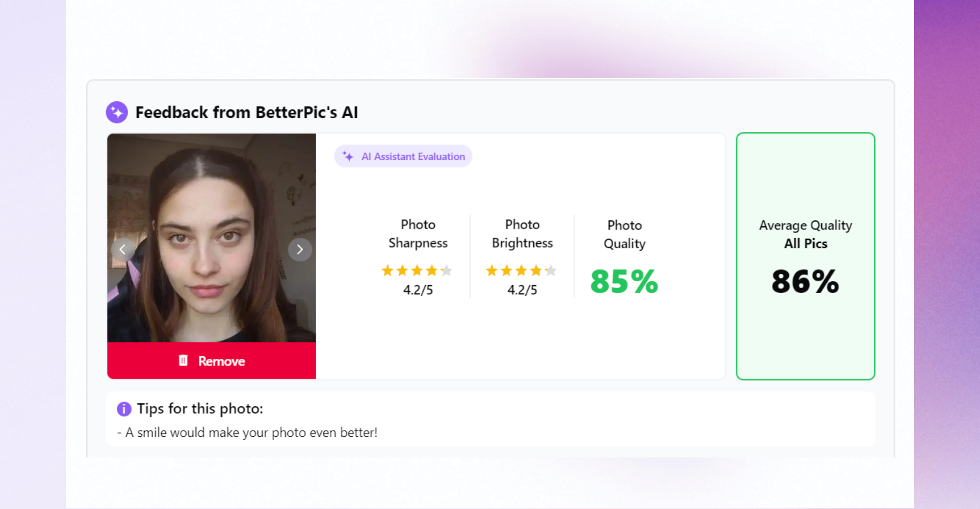This screenshot has height=509, width=980.
Task: Click the 4.2/5 score under Brightness stars
Action: (522, 290)
